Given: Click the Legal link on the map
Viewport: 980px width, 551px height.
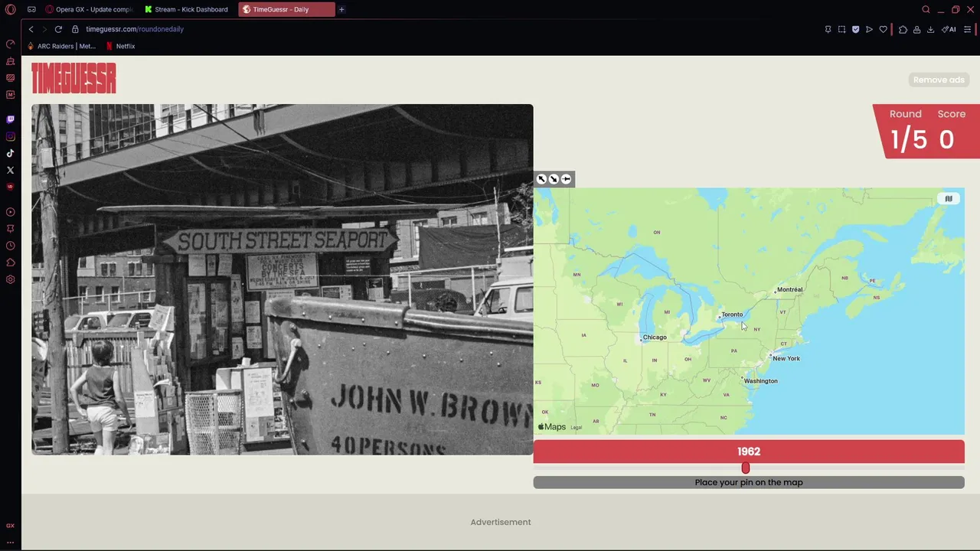Looking at the screenshot, I should (577, 428).
